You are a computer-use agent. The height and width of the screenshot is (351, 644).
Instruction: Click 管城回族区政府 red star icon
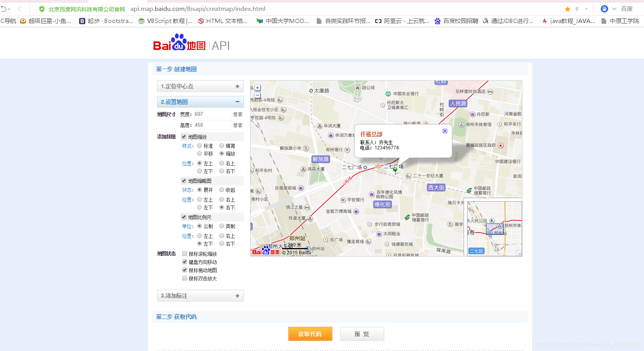tap(501, 145)
